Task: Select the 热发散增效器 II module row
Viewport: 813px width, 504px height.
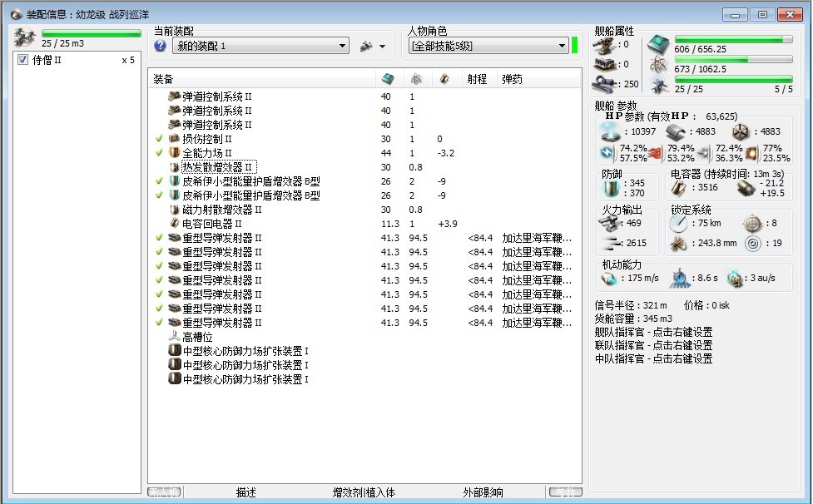Action: pyautogui.click(x=364, y=167)
